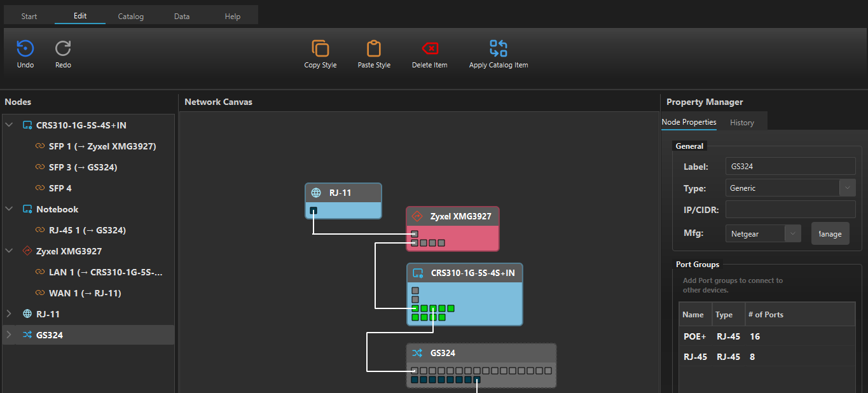Click the Apply Catalog Item icon
Screen dimensions: 868x393
tap(499, 48)
